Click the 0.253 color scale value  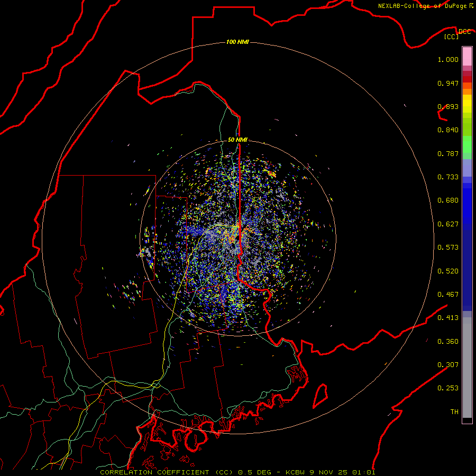point(448,388)
